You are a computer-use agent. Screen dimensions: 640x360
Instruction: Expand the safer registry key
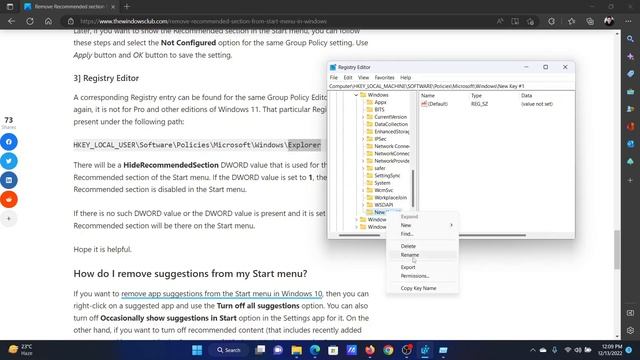363,168
